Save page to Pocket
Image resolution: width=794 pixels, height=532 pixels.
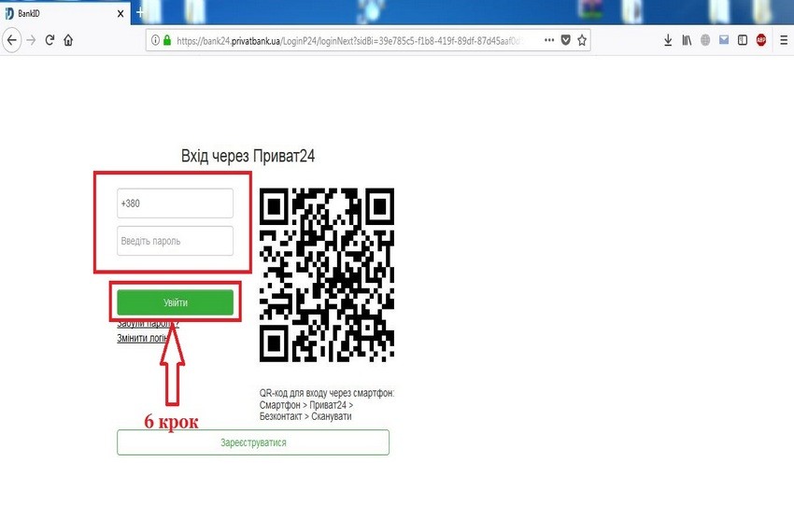566,40
